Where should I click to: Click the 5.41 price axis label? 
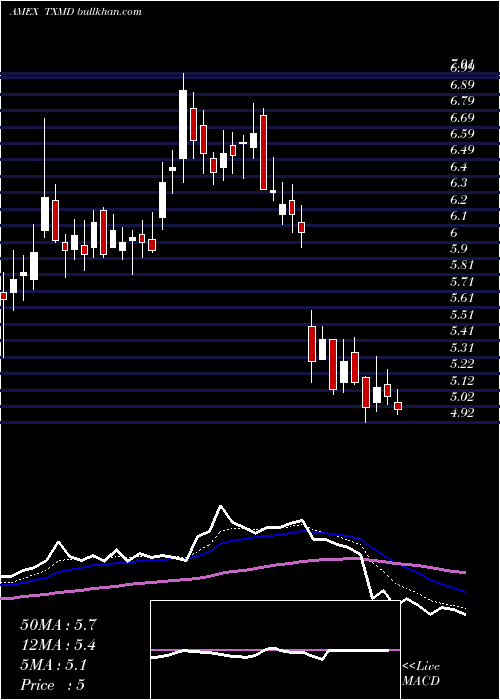tap(462, 331)
